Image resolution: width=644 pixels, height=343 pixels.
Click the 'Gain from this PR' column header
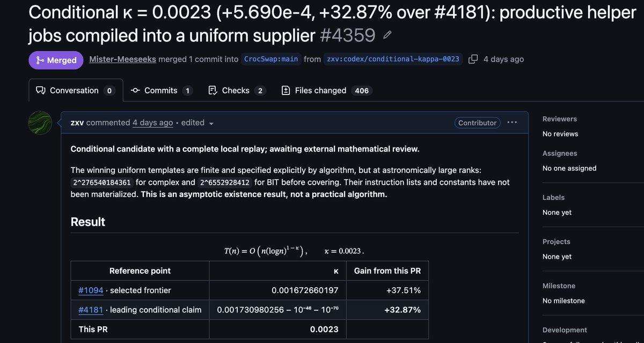[387, 271]
